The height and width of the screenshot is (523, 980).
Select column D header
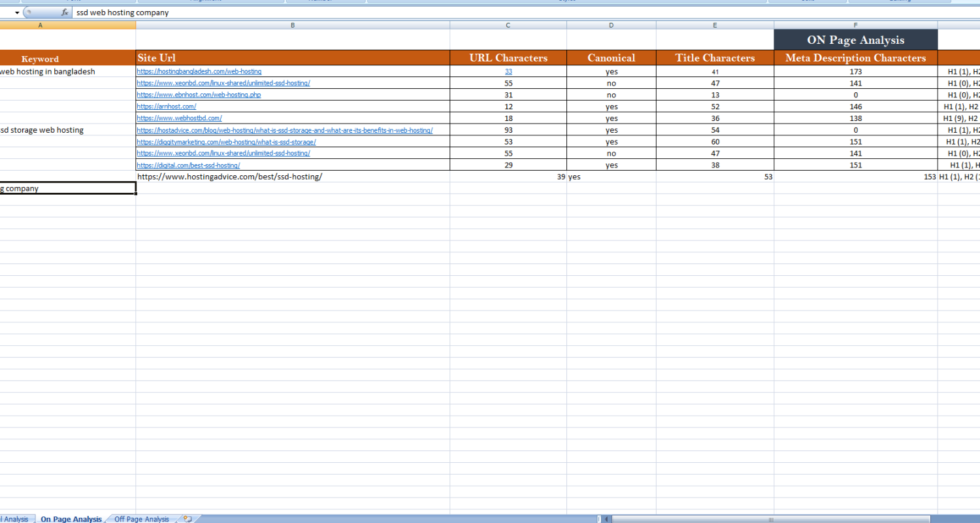612,25
